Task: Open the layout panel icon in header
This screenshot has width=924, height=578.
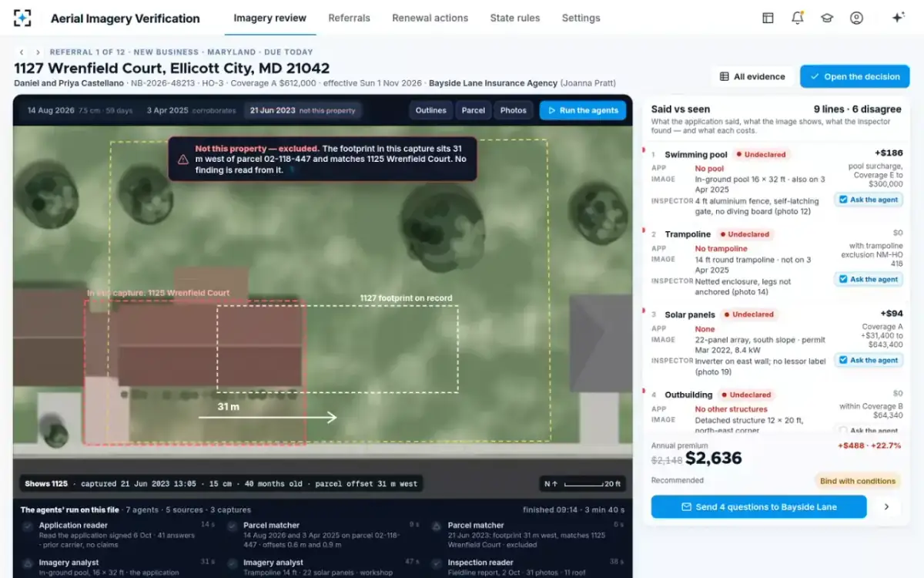Action: click(768, 18)
